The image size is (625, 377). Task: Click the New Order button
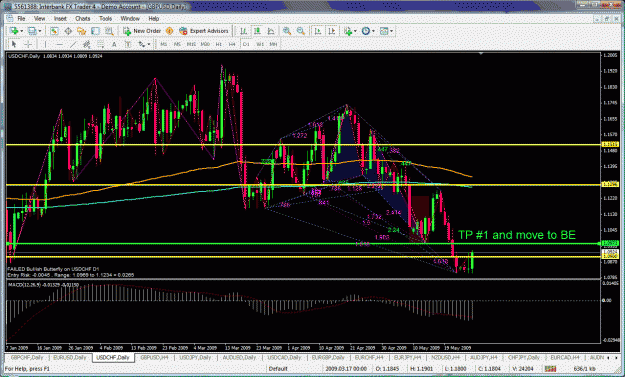tap(142, 31)
